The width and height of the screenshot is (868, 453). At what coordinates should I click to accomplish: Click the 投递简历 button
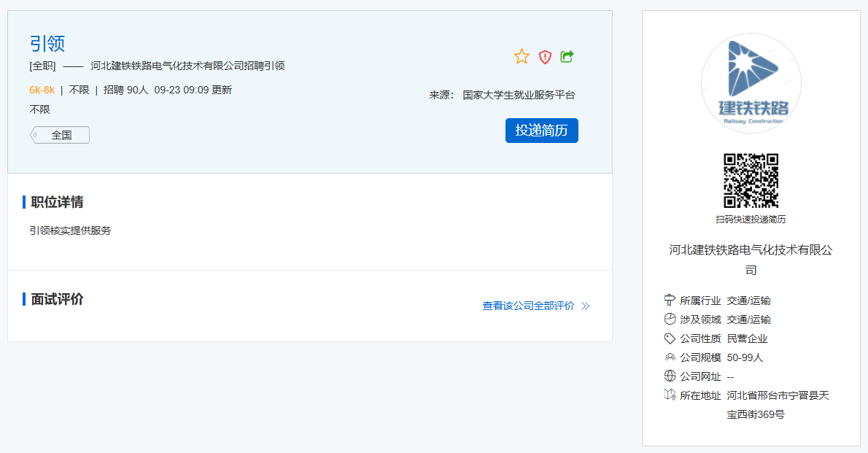tap(541, 131)
